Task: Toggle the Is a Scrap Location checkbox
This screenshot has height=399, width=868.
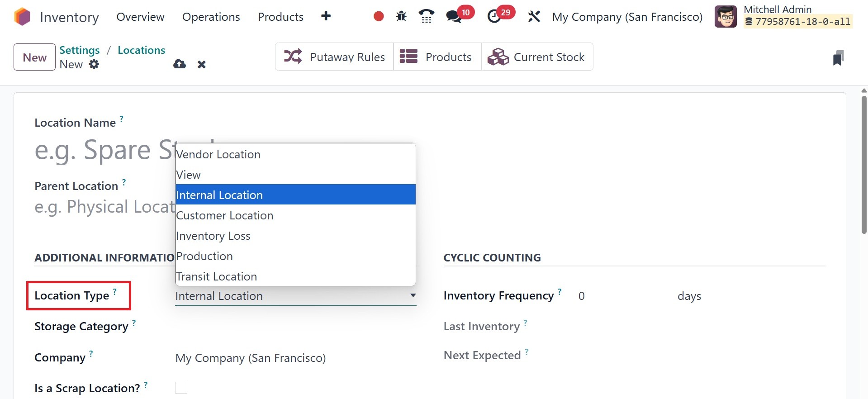Action: [x=181, y=388]
